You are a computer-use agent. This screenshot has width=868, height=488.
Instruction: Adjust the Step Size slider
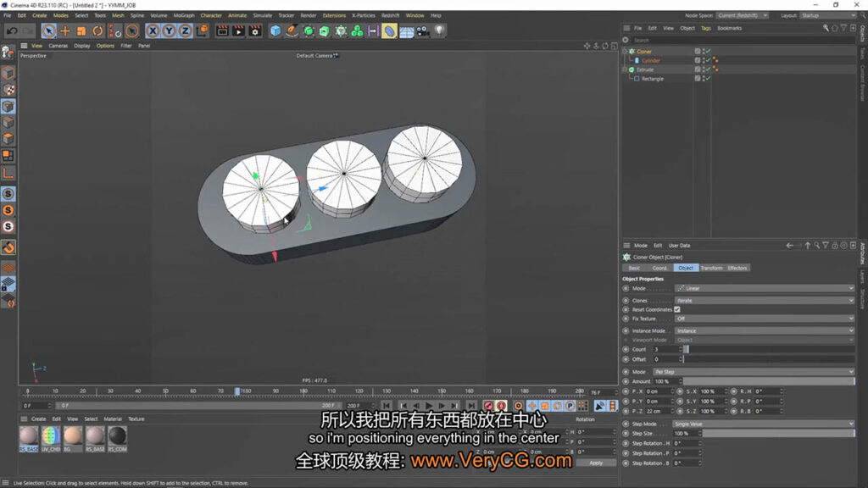click(x=778, y=433)
